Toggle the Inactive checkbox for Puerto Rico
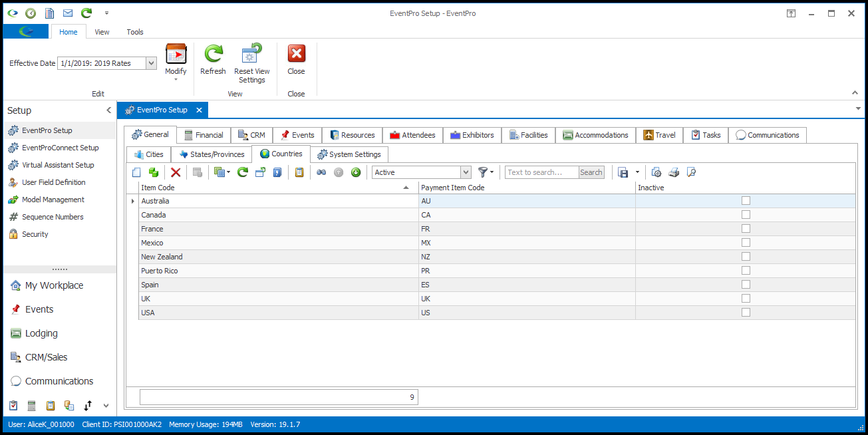The width and height of the screenshot is (868, 435). coord(746,271)
